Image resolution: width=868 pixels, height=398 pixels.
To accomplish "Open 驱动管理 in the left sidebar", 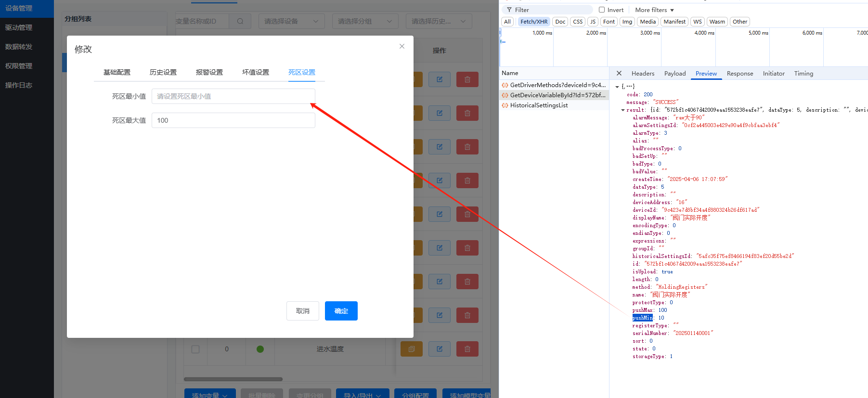I will tap(27, 27).
